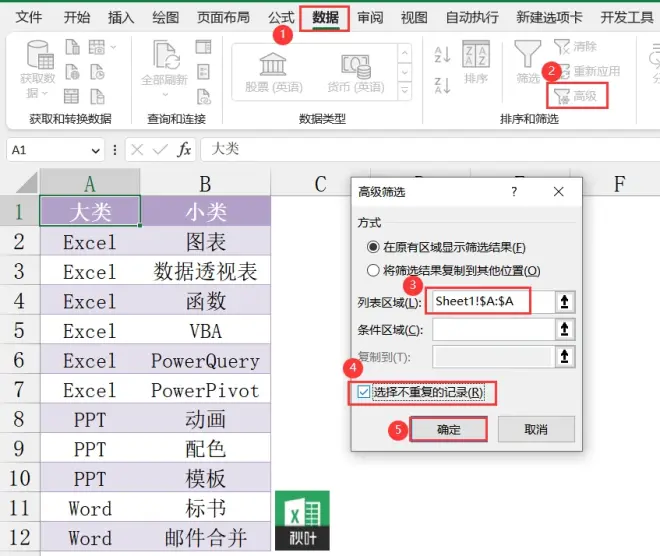Click the Workbook Links icon

[204, 96]
